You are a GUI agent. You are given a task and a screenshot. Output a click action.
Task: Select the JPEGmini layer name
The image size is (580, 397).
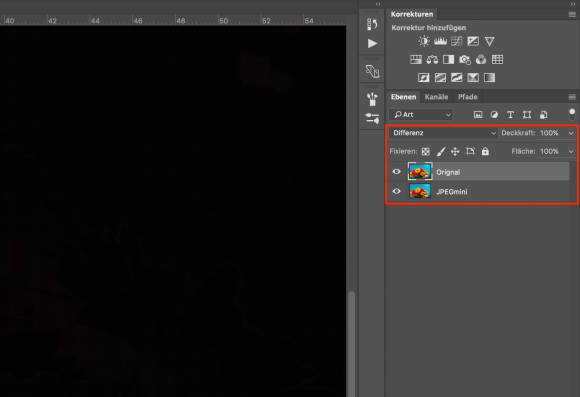coord(452,192)
